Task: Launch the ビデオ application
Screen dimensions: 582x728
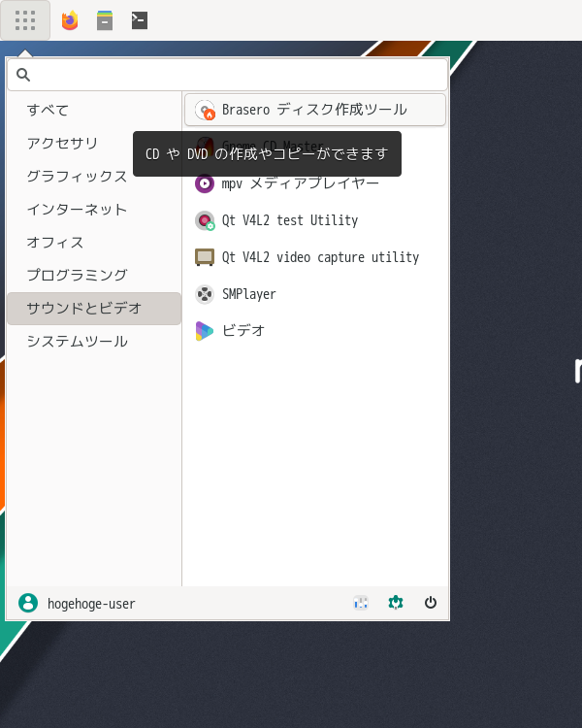Action: [x=315, y=331]
